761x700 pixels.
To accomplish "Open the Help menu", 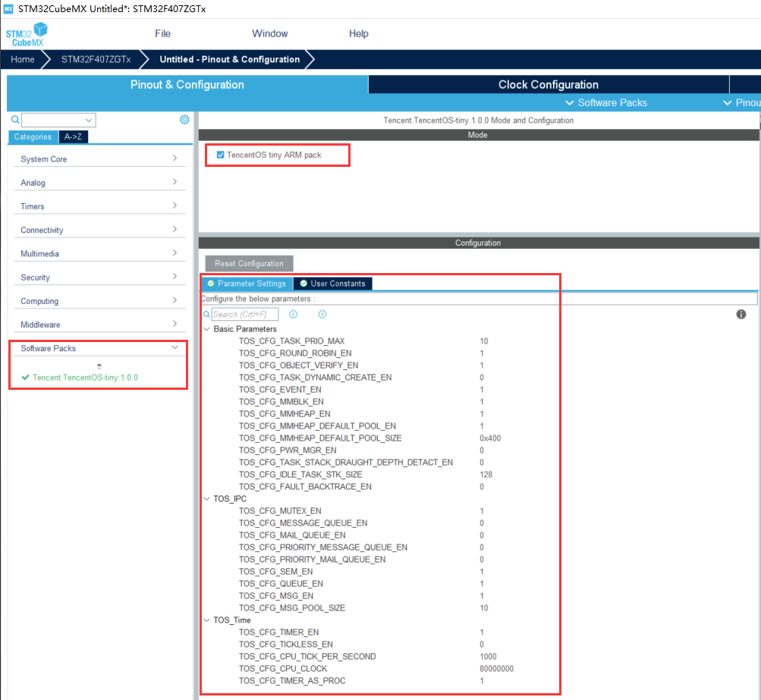I will pos(359,33).
